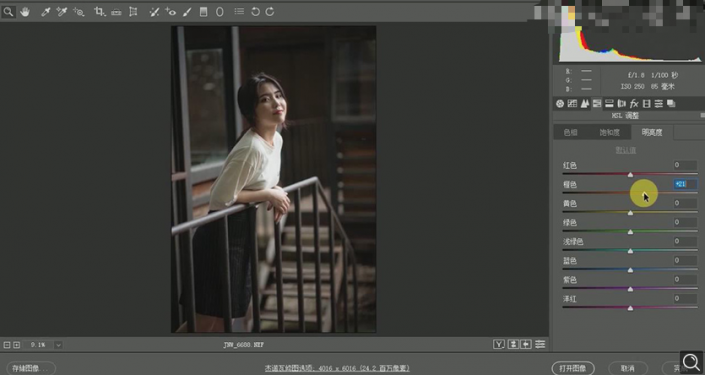Click the 蓝色 value input field
Image resolution: width=705 pixels, height=375 pixels.
685,260
